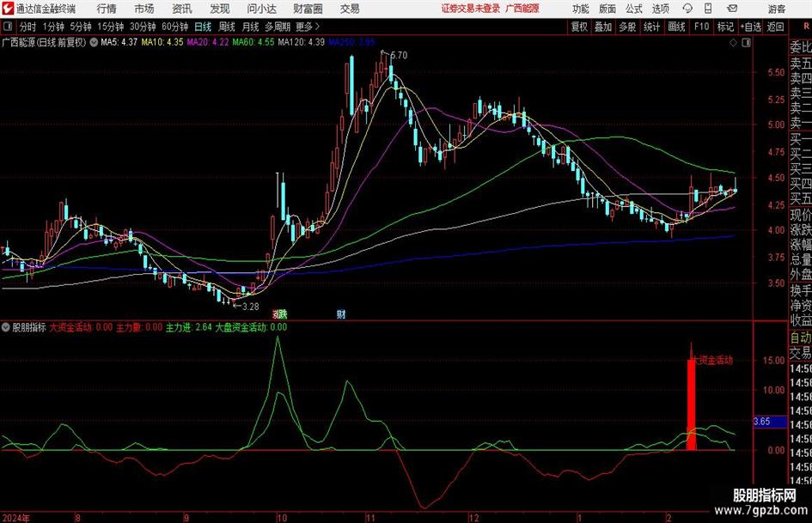Open the 发现 menu

click(x=220, y=9)
